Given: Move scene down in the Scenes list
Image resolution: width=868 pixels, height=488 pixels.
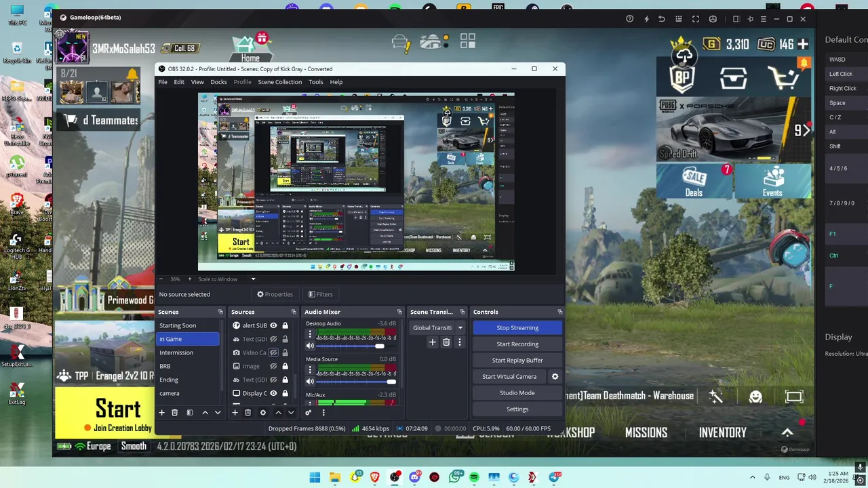Looking at the screenshot, I should pyautogui.click(x=218, y=412).
